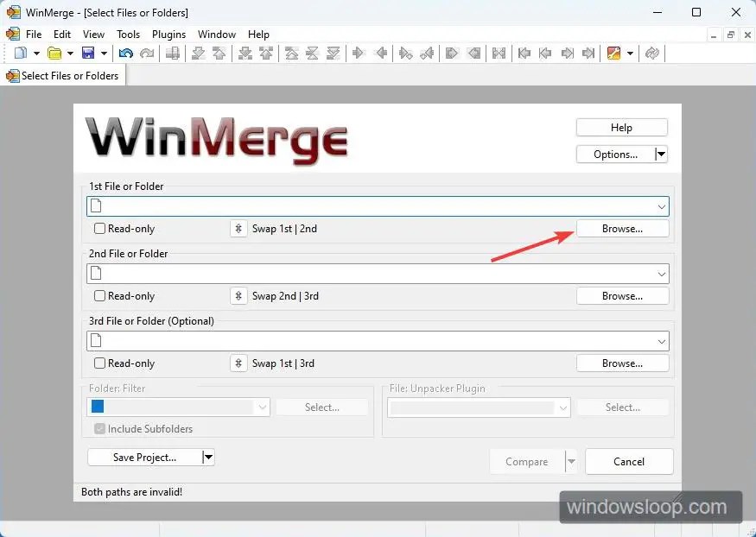Screen dimensions: 756x537
Task: Open the Plugins menu
Action: click(168, 35)
